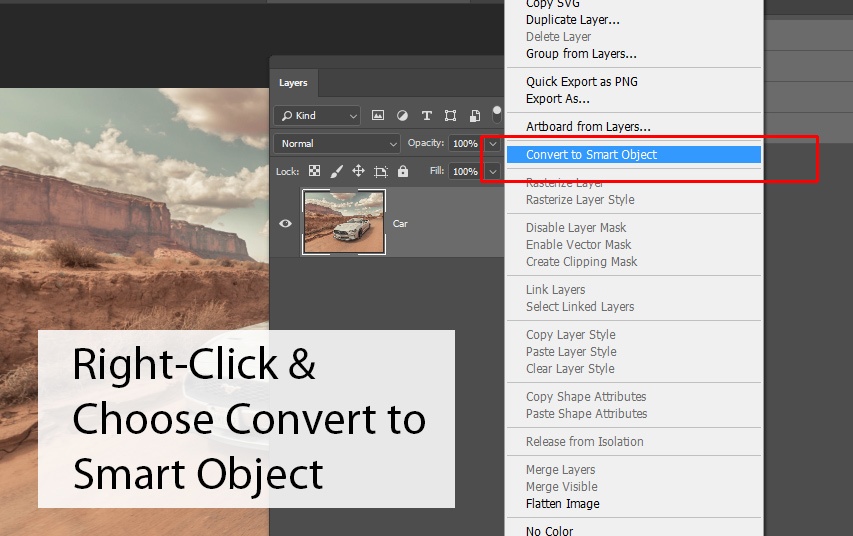Lock all with padlock icon

[x=403, y=171]
